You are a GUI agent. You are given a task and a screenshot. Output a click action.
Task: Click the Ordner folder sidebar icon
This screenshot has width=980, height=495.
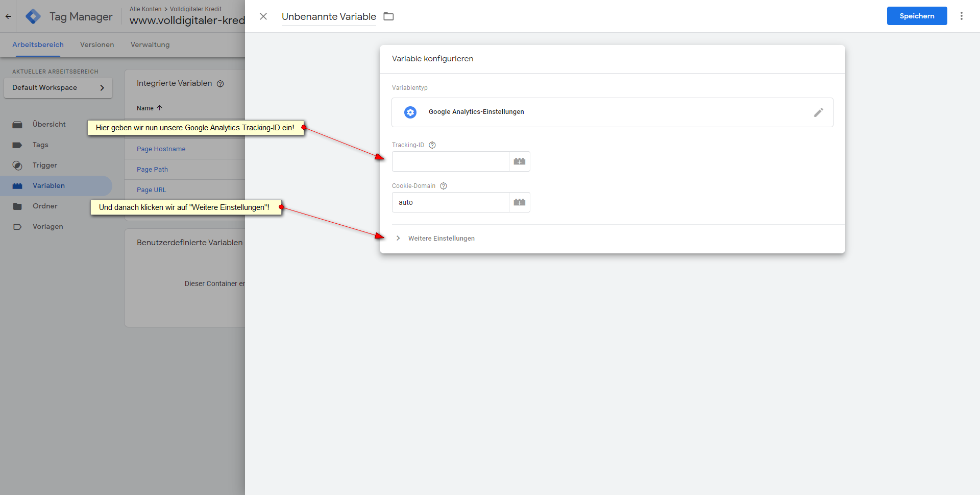17,206
